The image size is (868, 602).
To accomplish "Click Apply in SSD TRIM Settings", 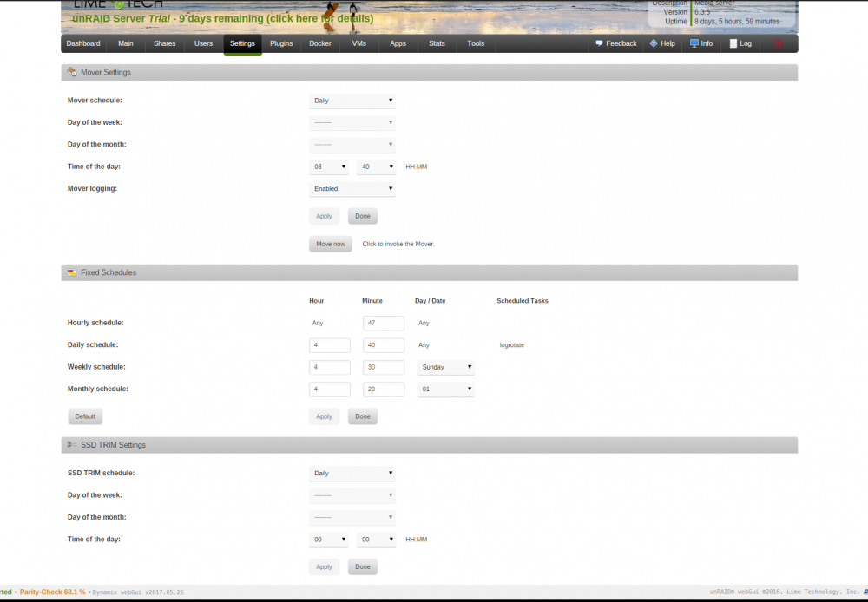I will [x=324, y=566].
